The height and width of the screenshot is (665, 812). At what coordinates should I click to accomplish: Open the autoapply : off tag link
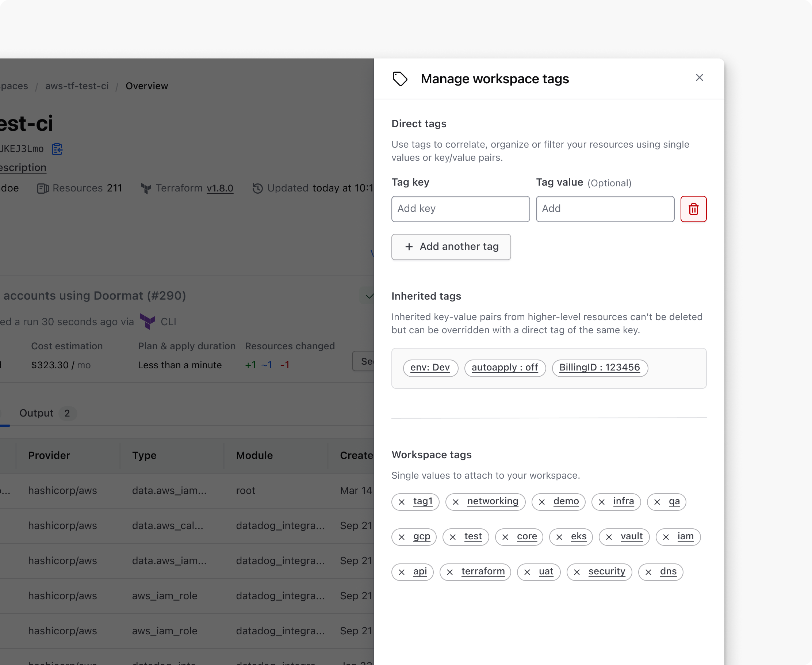point(504,367)
